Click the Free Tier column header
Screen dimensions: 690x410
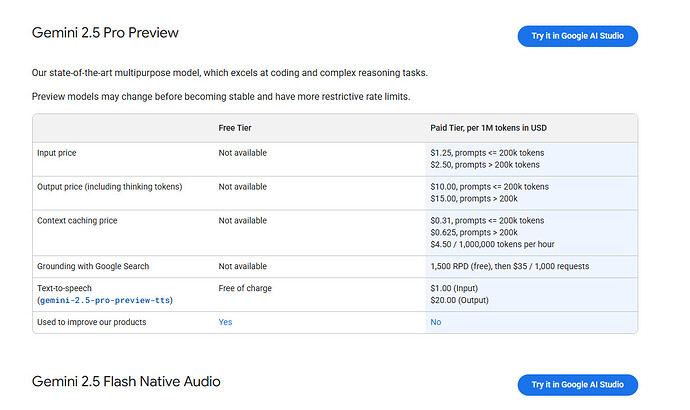pyautogui.click(x=235, y=128)
